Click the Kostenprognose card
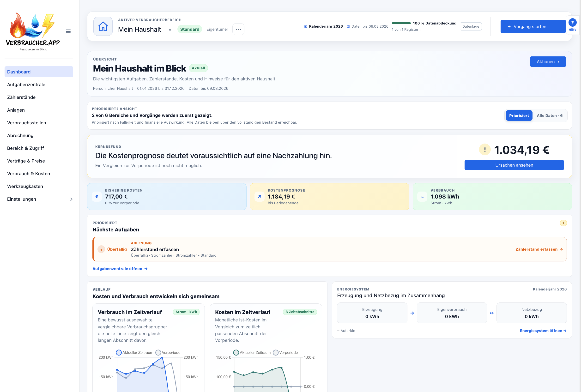This screenshot has width=581, height=392. [x=329, y=197]
